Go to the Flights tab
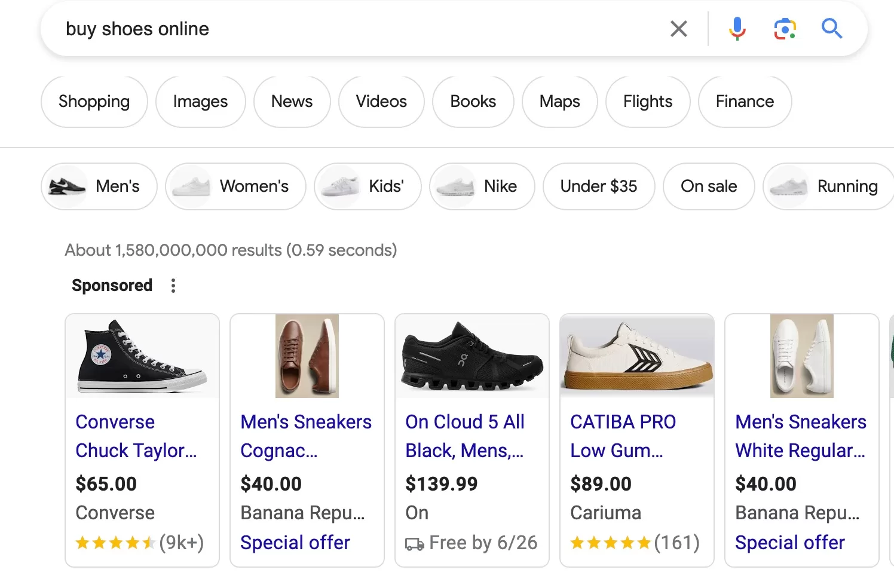 click(648, 102)
